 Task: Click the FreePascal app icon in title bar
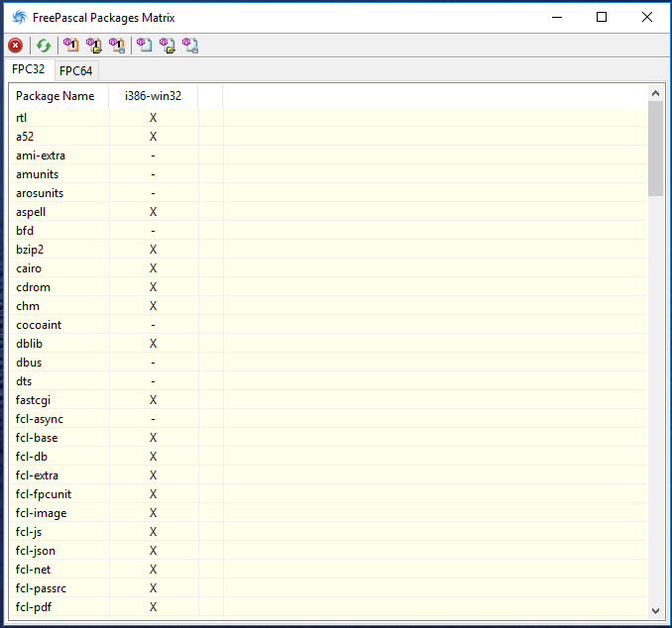coord(19,18)
